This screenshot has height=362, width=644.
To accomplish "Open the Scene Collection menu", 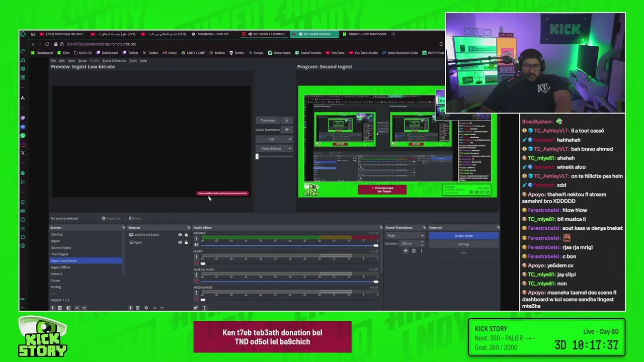I will pyautogui.click(x=114, y=61).
